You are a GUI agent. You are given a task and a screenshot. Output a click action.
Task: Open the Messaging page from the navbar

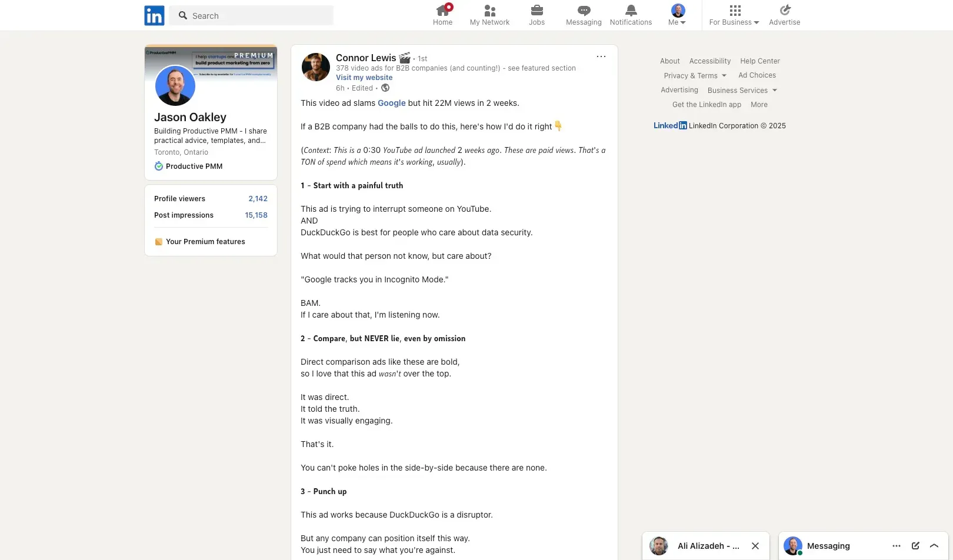[584, 15]
